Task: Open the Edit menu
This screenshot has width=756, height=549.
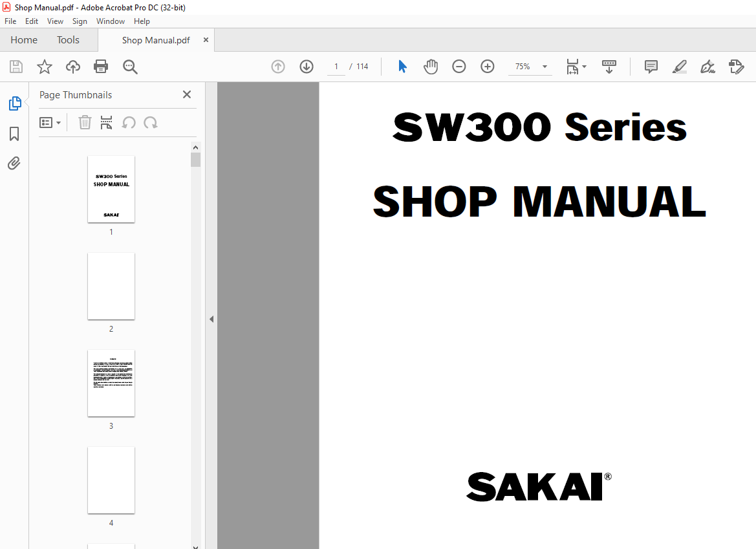Action: pyautogui.click(x=31, y=21)
